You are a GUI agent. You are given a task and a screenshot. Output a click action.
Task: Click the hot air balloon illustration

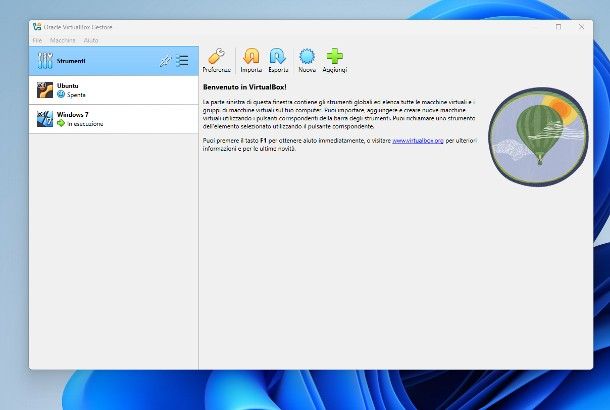[x=538, y=136]
